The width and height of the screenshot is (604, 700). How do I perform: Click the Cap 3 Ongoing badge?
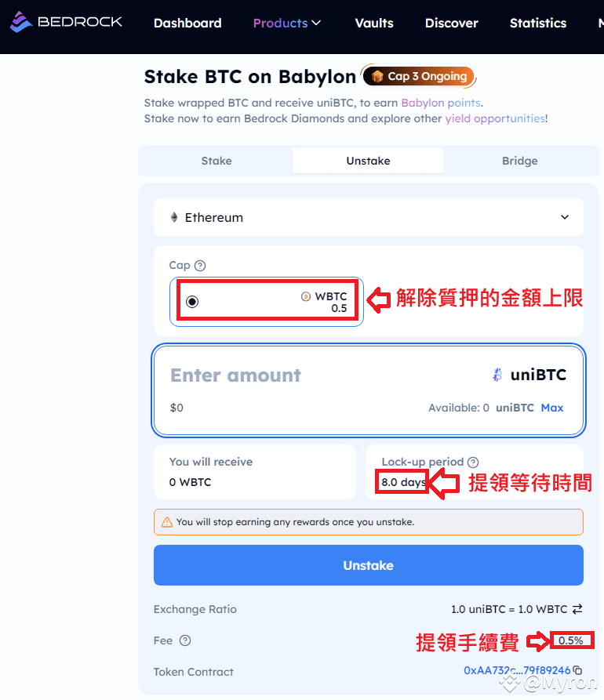419,76
